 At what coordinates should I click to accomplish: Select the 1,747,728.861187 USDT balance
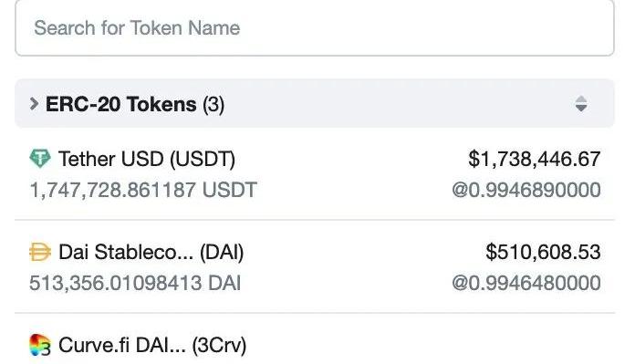[x=143, y=190]
